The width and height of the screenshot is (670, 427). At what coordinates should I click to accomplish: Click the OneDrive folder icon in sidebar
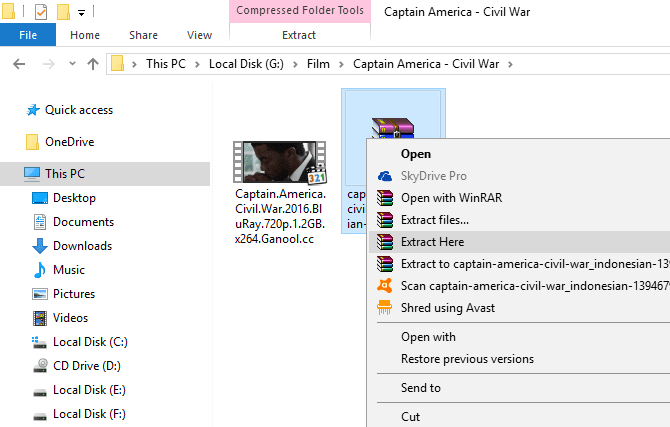click(32, 142)
